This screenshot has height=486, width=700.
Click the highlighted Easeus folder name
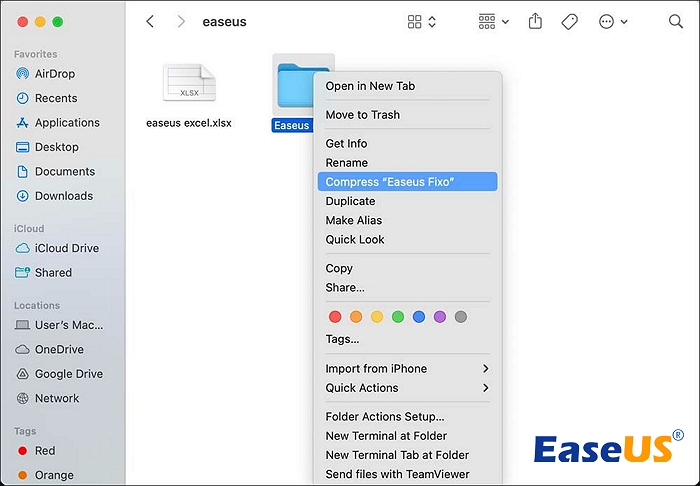pyautogui.click(x=292, y=125)
